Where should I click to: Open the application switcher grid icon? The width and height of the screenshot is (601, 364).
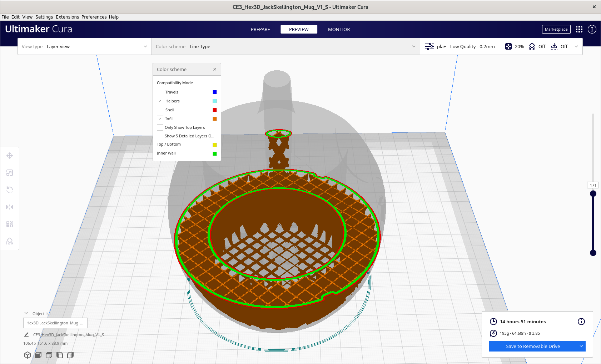pos(579,29)
